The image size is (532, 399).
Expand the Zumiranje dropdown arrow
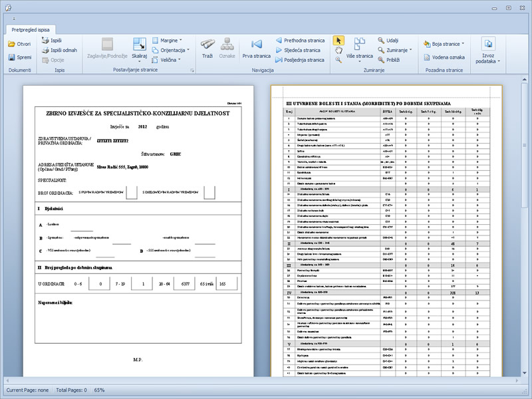(x=410, y=50)
